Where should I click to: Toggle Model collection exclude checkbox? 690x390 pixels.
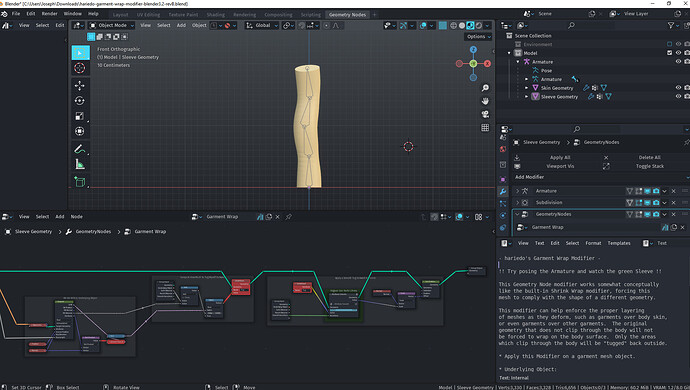pyautogui.click(x=669, y=53)
